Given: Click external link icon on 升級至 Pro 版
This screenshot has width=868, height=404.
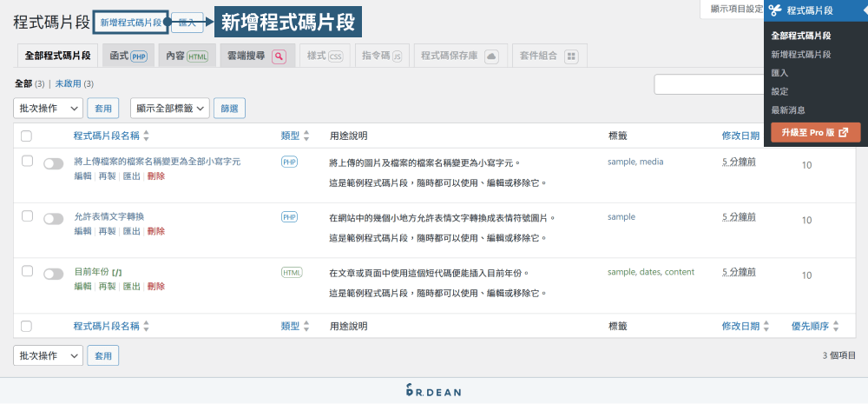Looking at the screenshot, I should click(x=844, y=133).
